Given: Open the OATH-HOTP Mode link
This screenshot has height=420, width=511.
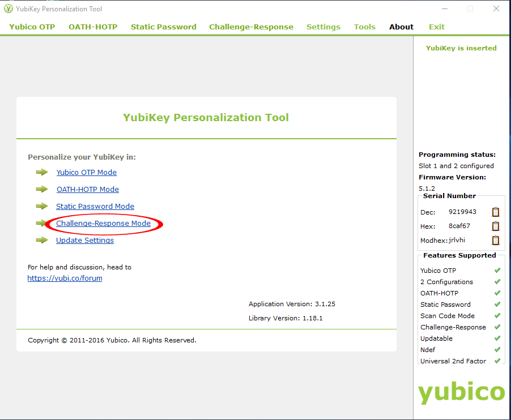Looking at the screenshot, I should [x=88, y=189].
